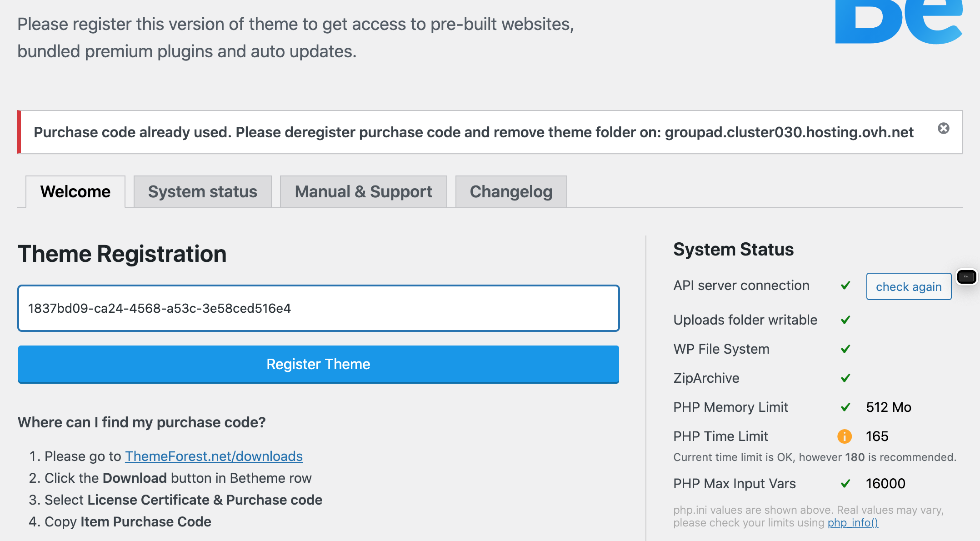
Task: Click the checkmark next to WP File System
Action: coord(845,349)
